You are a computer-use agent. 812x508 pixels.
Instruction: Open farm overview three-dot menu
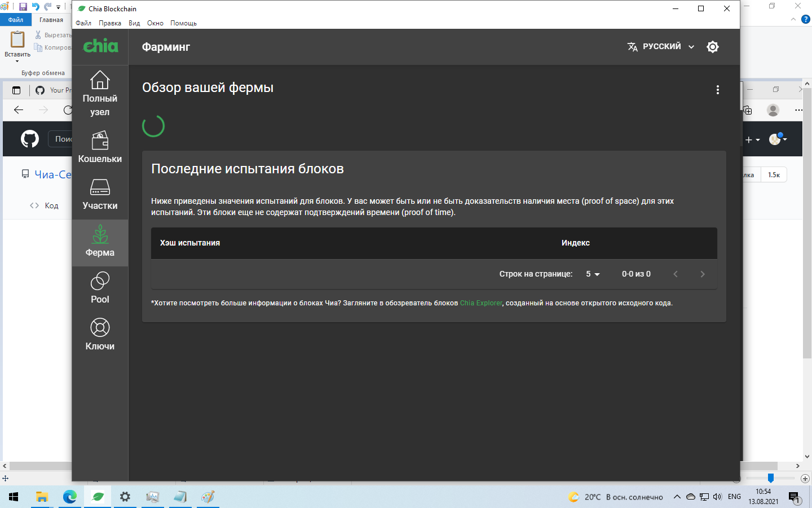tap(717, 90)
